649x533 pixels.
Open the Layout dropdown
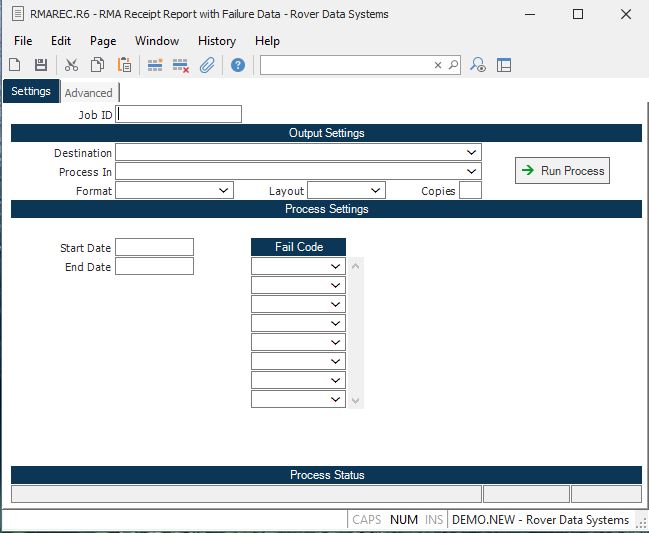coord(375,190)
